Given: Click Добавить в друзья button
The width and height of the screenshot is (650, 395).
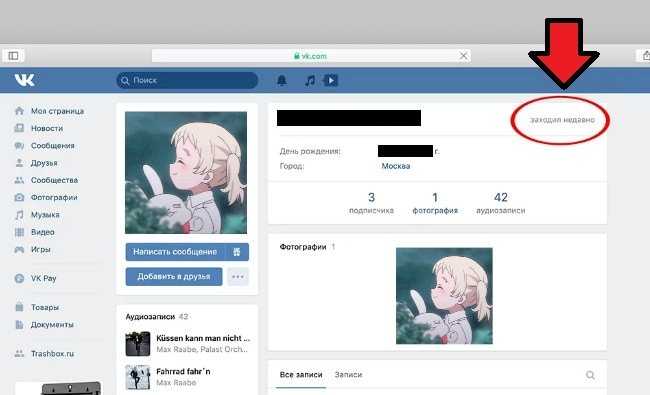Looking at the screenshot, I should pyautogui.click(x=174, y=276).
